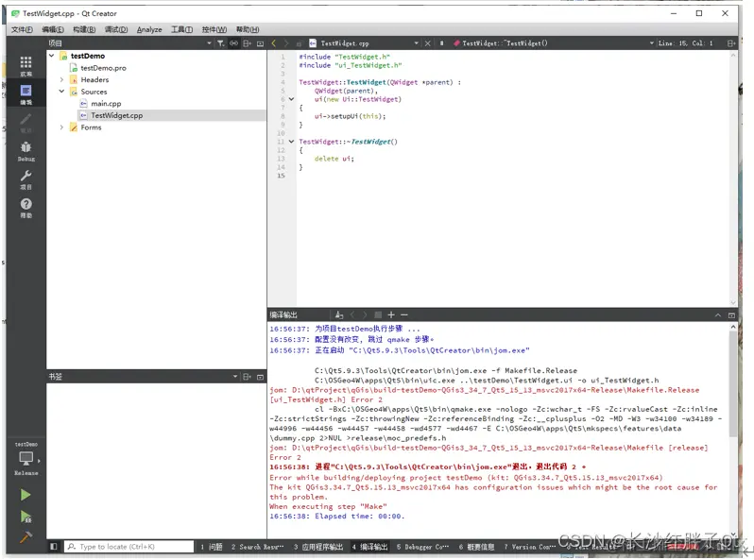Open the Welcome (欢迎) mode
The width and height of the screenshot is (754, 560).
point(26,66)
